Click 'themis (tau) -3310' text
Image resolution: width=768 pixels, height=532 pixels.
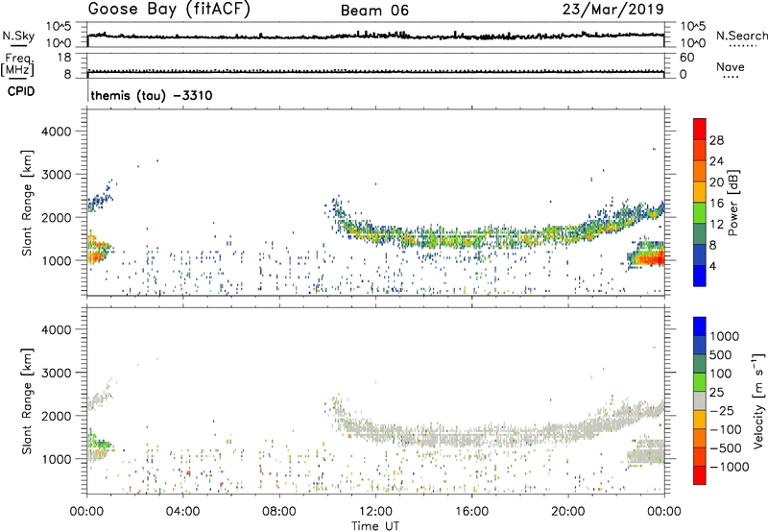tap(152, 95)
